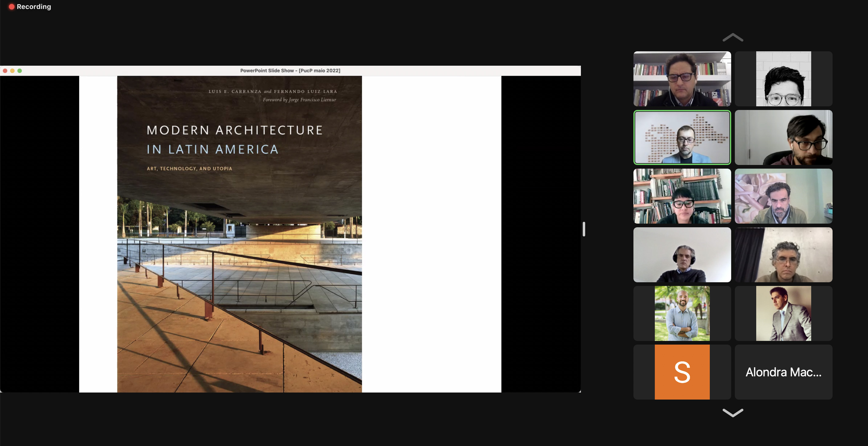Select the profile photo in grey suit
Viewport: 868px width, 446px height.
(x=783, y=313)
